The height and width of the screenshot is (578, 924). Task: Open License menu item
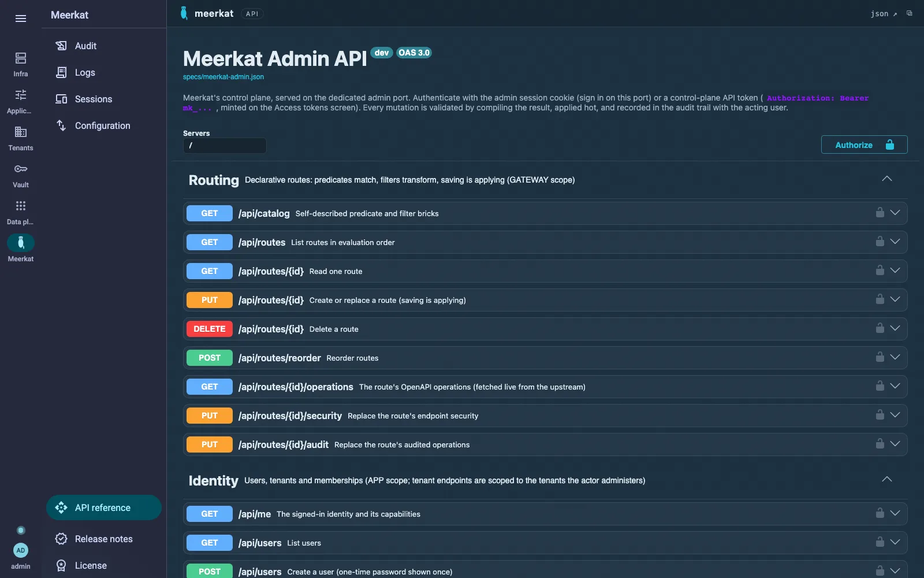[x=104, y=565]
